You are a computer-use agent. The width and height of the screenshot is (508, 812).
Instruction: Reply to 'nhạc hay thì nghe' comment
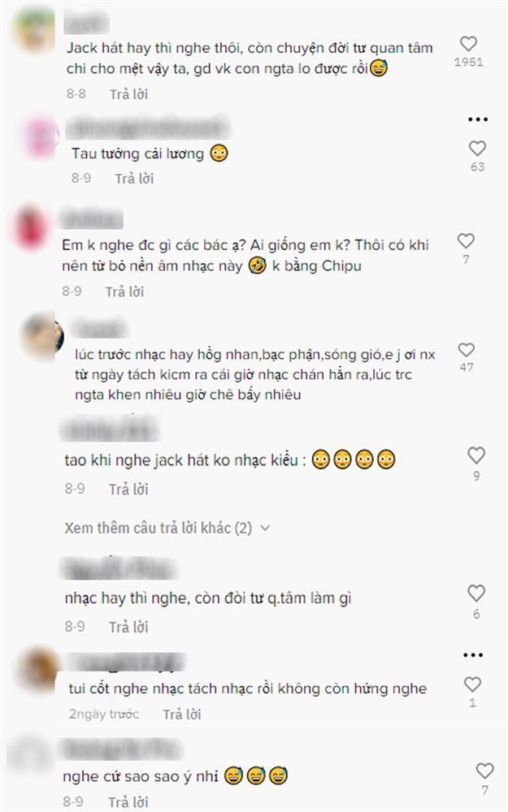(x=128, y=627)
